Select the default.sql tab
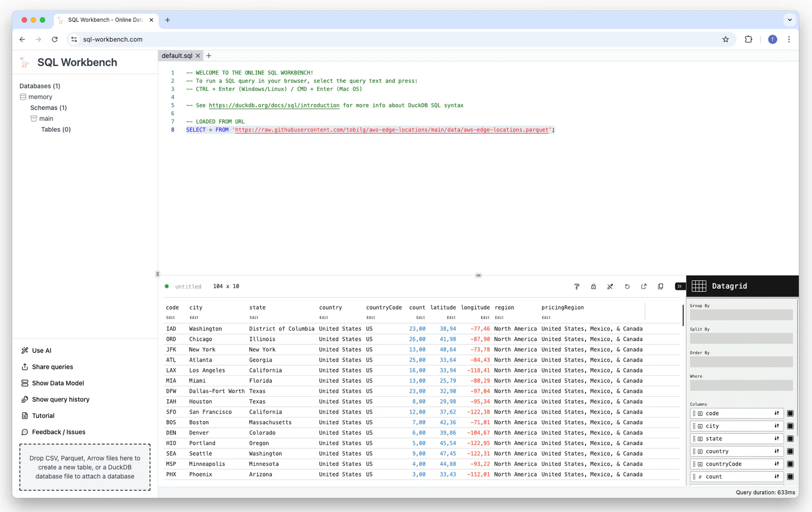 177,56
